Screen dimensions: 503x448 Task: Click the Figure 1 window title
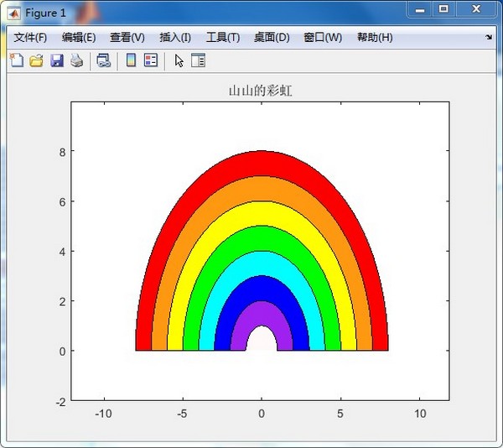[x=45, y=13]
